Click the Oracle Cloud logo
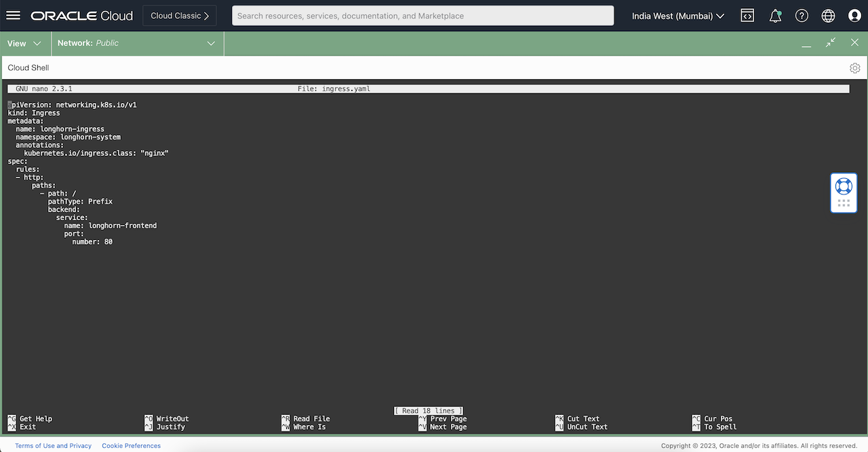 [x=81, y=16]
